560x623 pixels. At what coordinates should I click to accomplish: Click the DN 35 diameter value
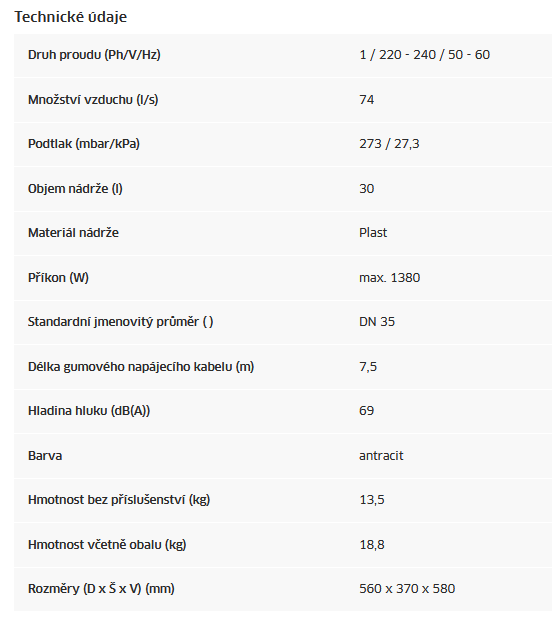(377, 322)
